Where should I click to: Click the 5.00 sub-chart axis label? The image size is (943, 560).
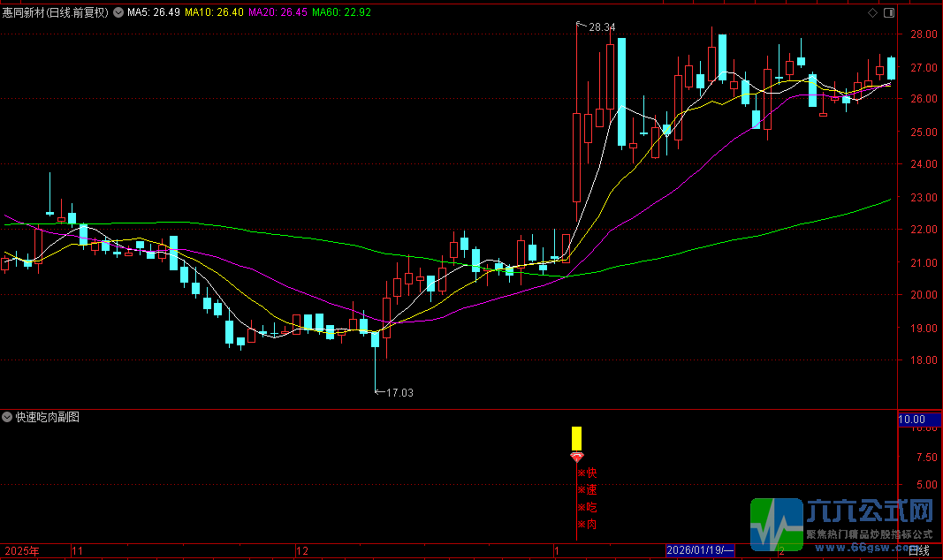tap(927, 484)
